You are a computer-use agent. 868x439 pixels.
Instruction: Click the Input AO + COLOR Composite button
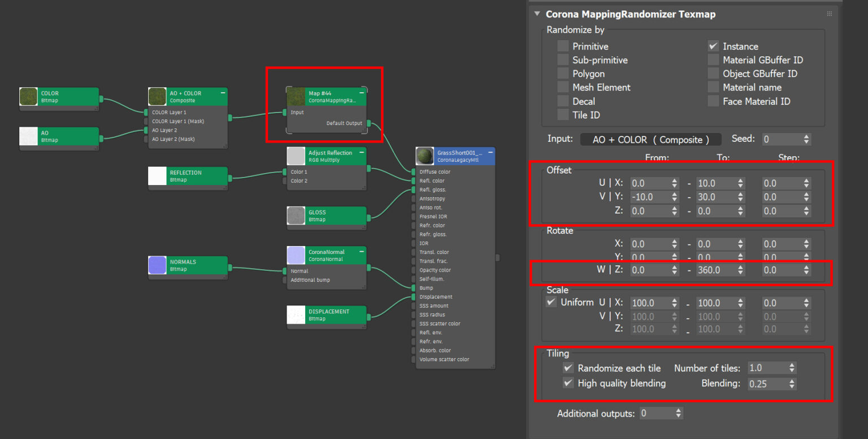coord(651,139)
